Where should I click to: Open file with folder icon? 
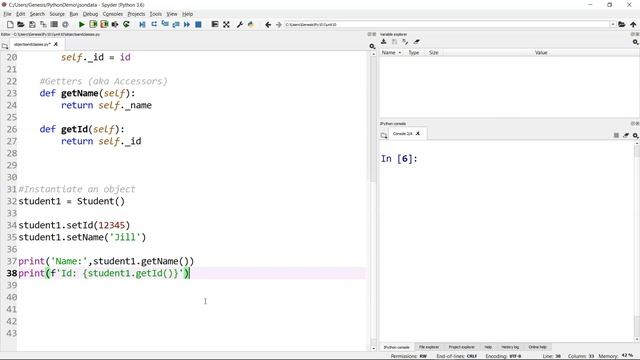pyautogui.click(x=21, y=24)
